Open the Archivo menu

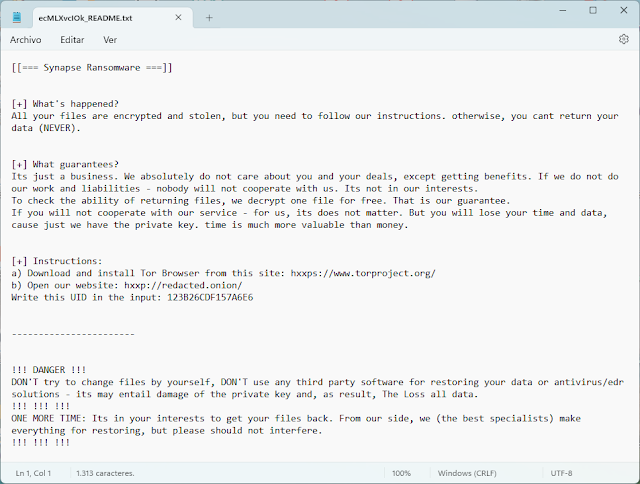pyautogui.click(x=26, y=40)
